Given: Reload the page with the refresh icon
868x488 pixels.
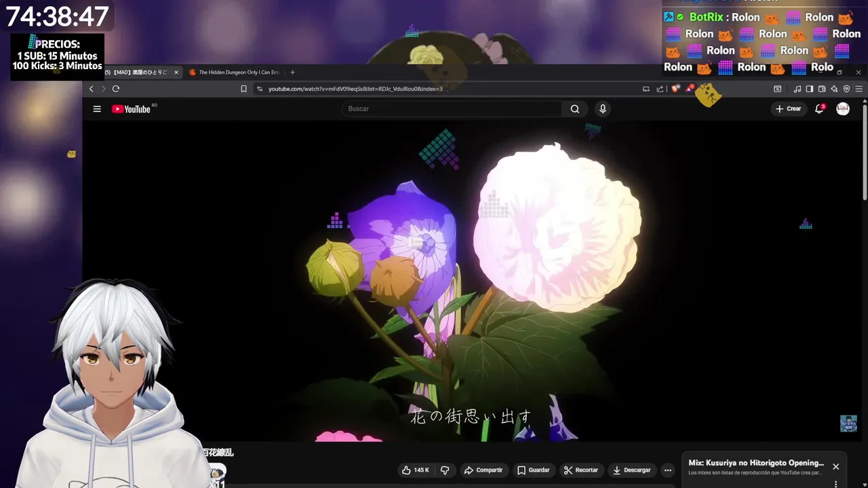Looking at the screenshot, I should point(116,89).
